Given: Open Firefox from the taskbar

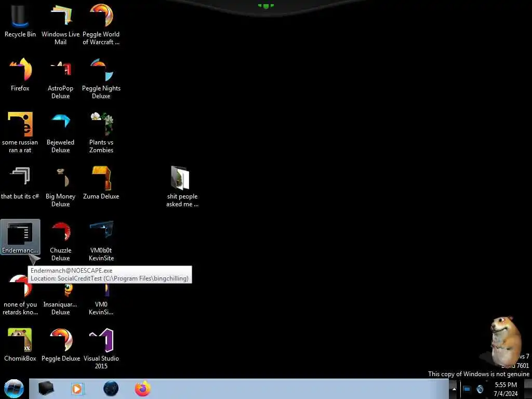Looking at the screenshot, I should [x=142, y=389].
